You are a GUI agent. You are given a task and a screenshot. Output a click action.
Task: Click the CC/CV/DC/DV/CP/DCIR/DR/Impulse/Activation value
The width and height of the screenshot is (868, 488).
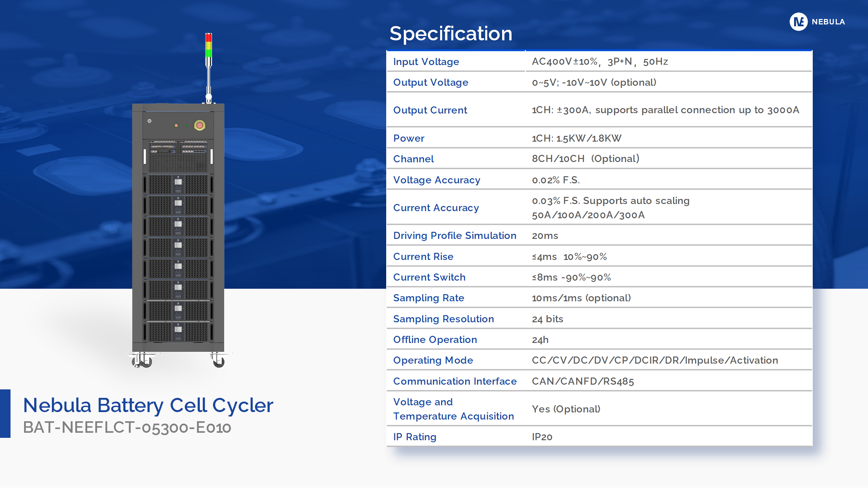tap(655, 360)
